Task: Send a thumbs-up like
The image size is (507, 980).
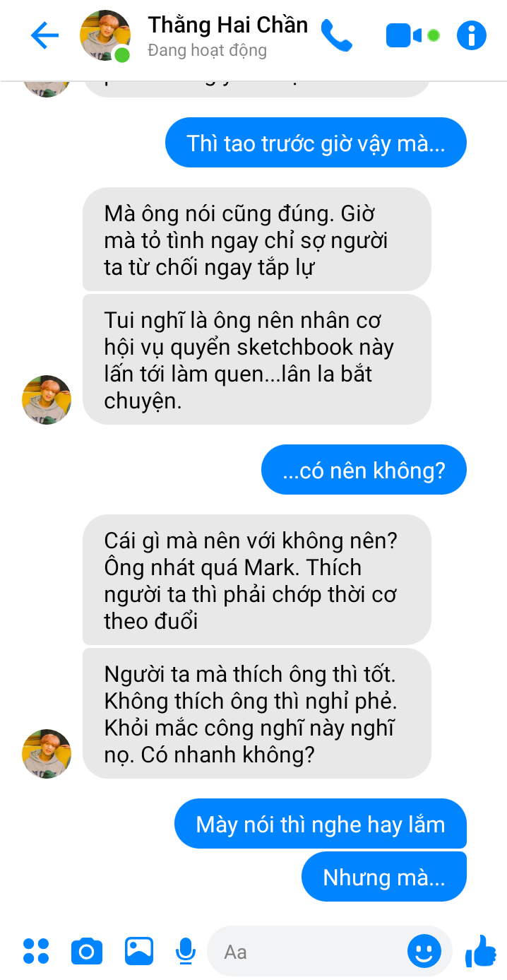Action: [481, 951]
